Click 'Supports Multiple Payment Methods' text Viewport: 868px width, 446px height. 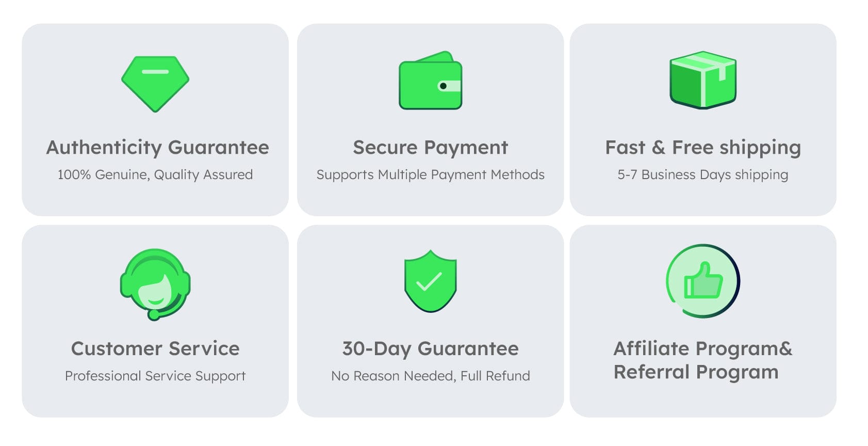tap(430, 175)
